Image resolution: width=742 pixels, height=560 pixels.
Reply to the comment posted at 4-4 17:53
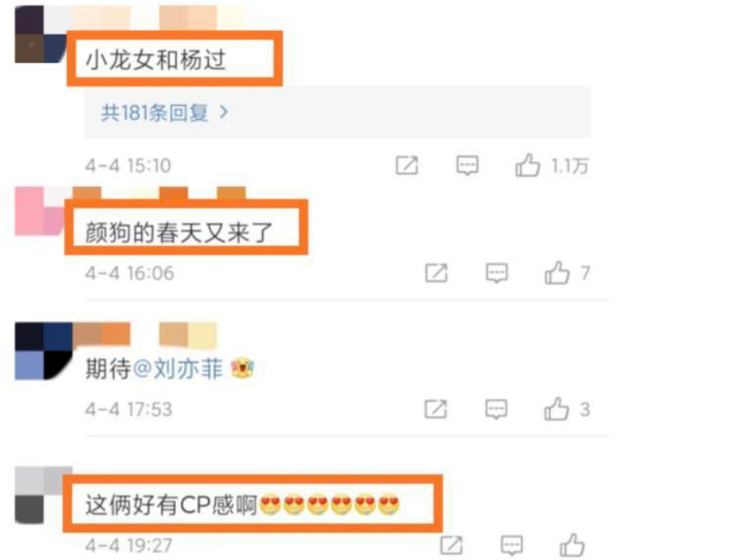(x=496, y=409)
